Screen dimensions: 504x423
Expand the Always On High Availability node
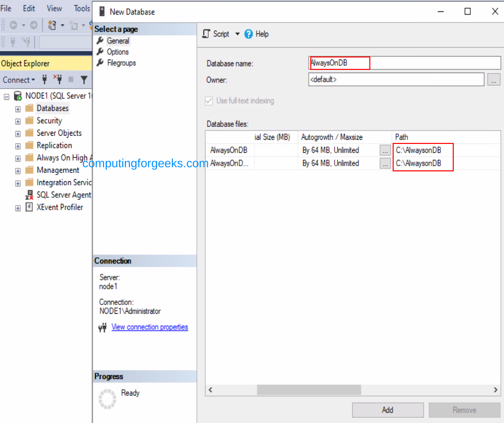(x=17, y=157)
